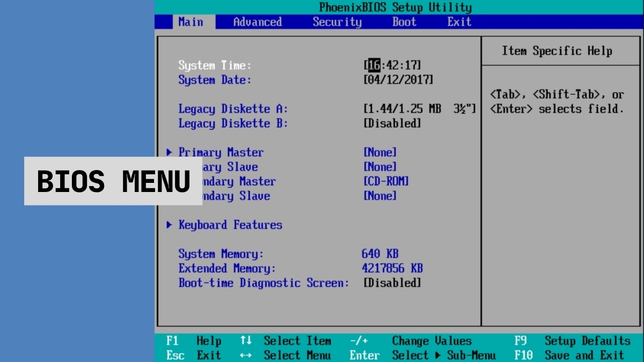Select the Extended Memory label

227,268
